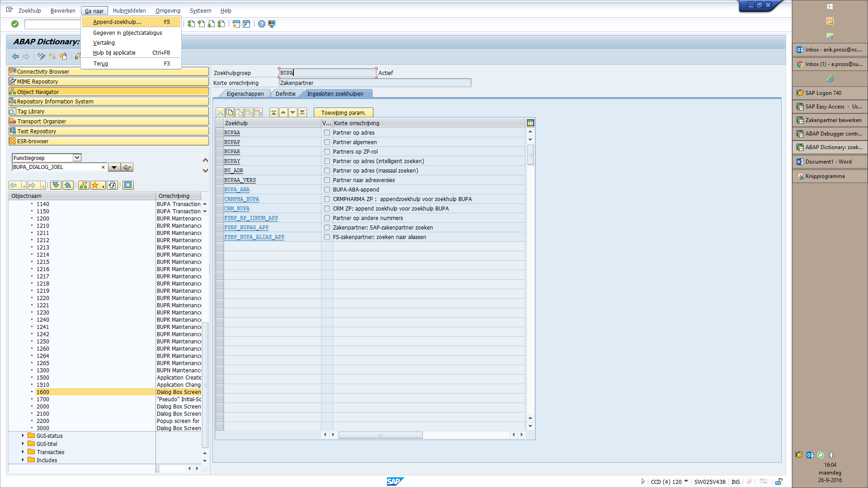The height and width of the screenshot is (488, 868).
Task: Click the paste icon above search help table
Action: 239,113
